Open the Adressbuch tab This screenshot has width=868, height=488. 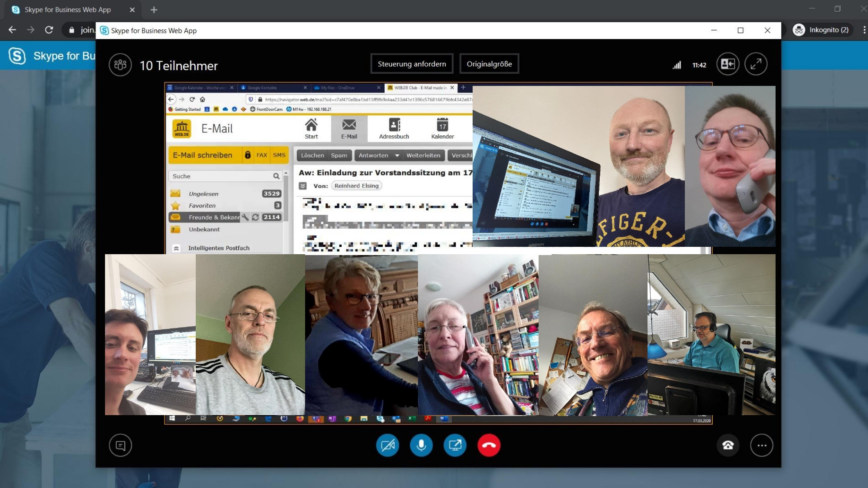click(x=394, y=129)
